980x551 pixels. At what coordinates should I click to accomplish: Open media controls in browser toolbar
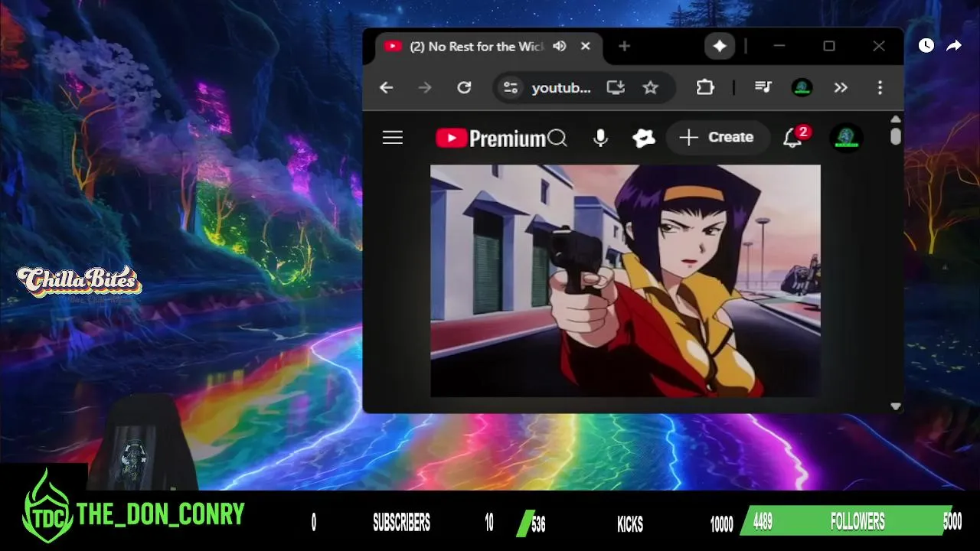pos(763,88)
